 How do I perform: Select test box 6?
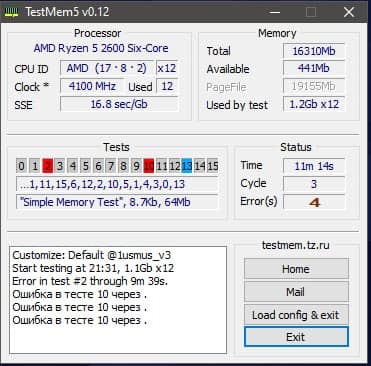point(98,166)
